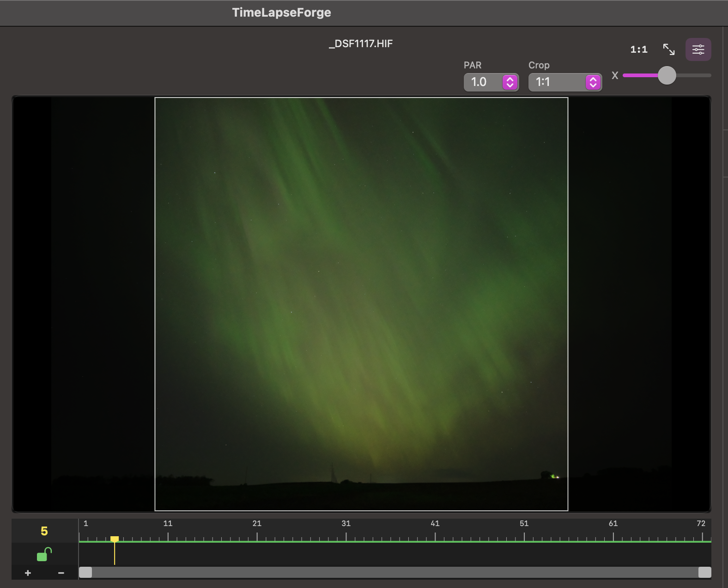
Task: Open the PAR 1.0 dropdown
Action: click(491, 82)
